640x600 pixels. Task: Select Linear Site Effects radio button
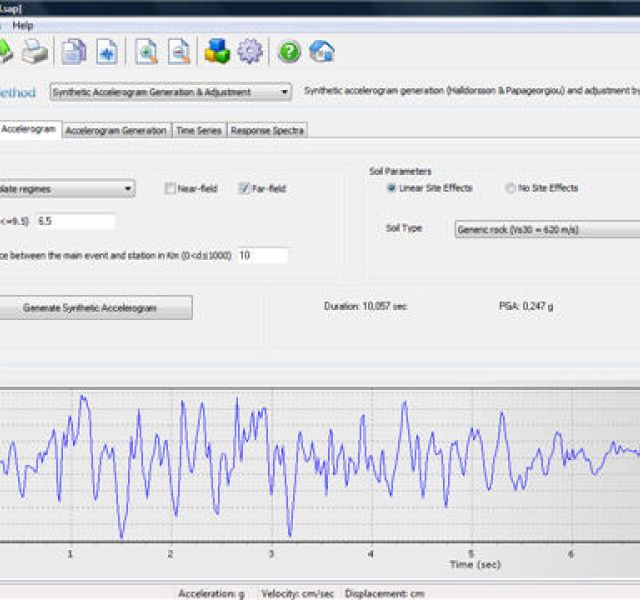pyautogui.click(x=391, y=188)
